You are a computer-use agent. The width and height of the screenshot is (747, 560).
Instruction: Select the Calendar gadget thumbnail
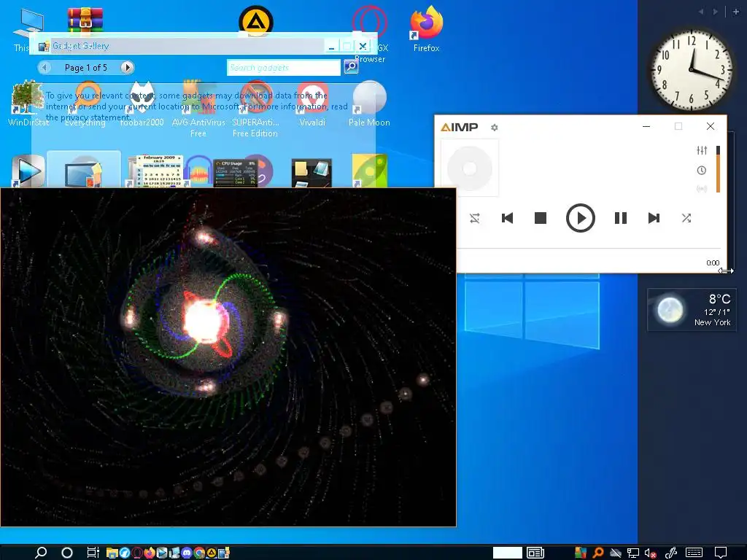coord(159,171)
